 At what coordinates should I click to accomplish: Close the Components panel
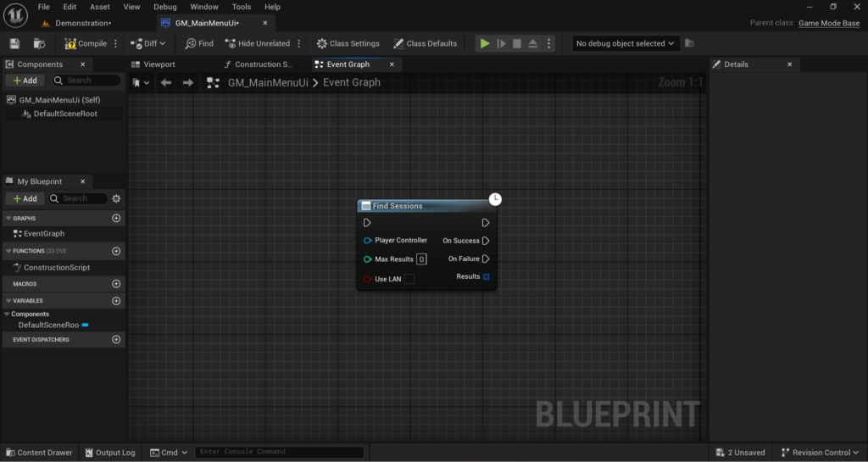(x=83, y=64)
